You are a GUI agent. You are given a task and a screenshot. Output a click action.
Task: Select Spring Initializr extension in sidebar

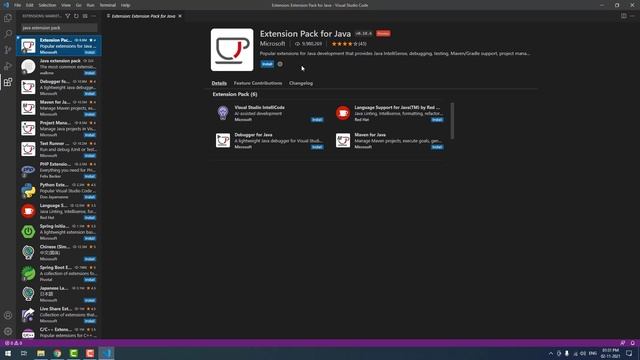59,232
